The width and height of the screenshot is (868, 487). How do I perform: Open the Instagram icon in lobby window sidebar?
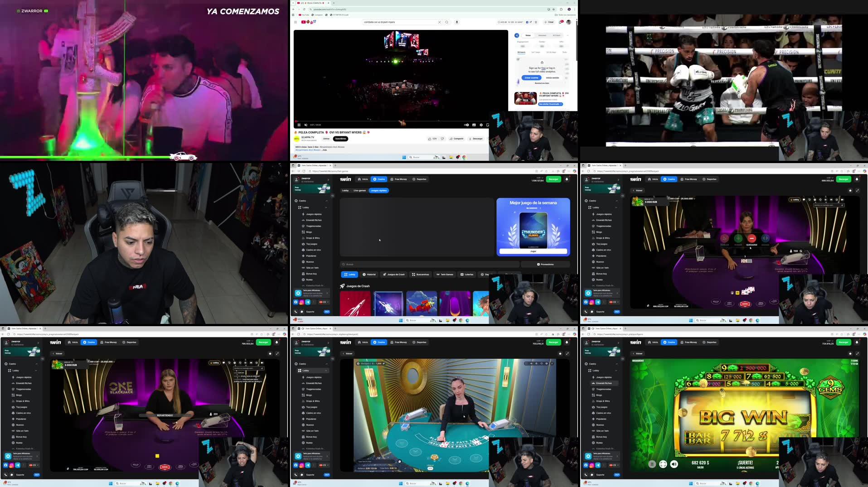[302, 302]
